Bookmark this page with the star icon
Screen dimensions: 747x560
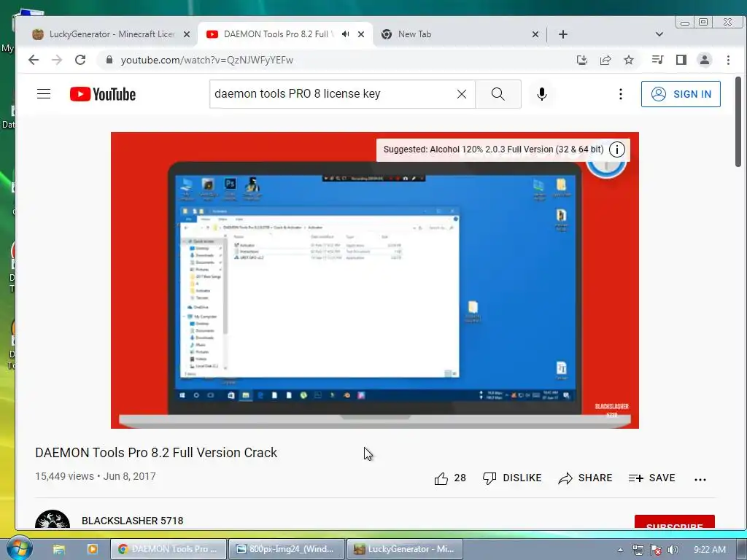pyautogui.click(x=629, y=60)
